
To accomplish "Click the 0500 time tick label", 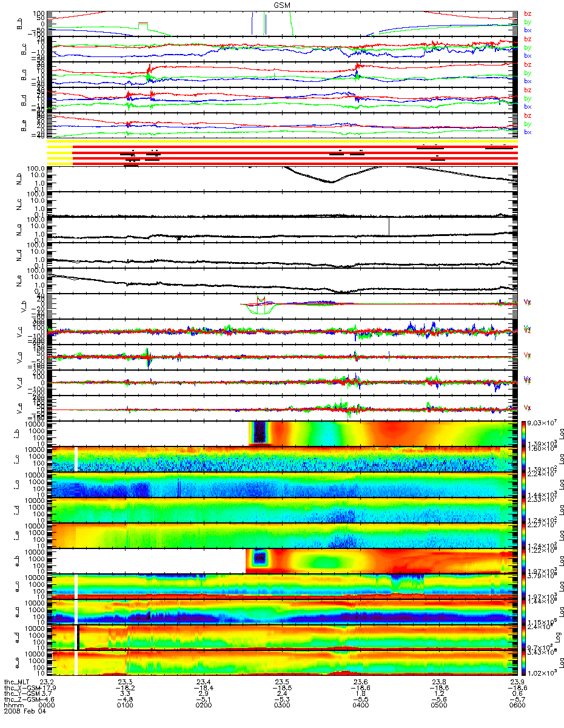I will pyautogui.click(x=438, y=706).
